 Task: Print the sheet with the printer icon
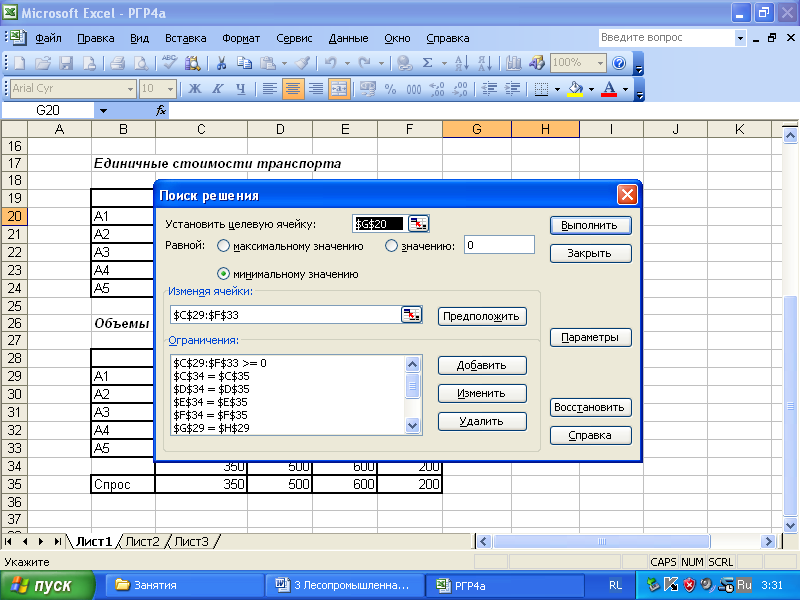[x=117, y=63]
